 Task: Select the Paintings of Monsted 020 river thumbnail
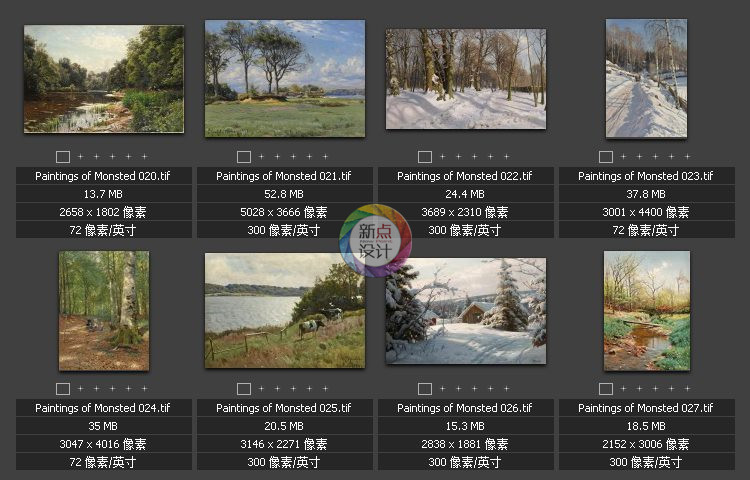click(104, 79)
